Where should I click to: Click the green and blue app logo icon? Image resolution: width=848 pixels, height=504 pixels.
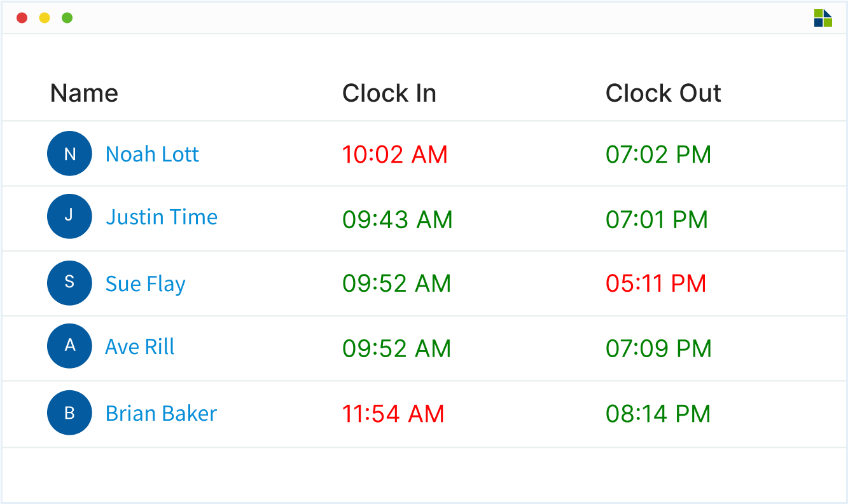(x=823, y=18)
